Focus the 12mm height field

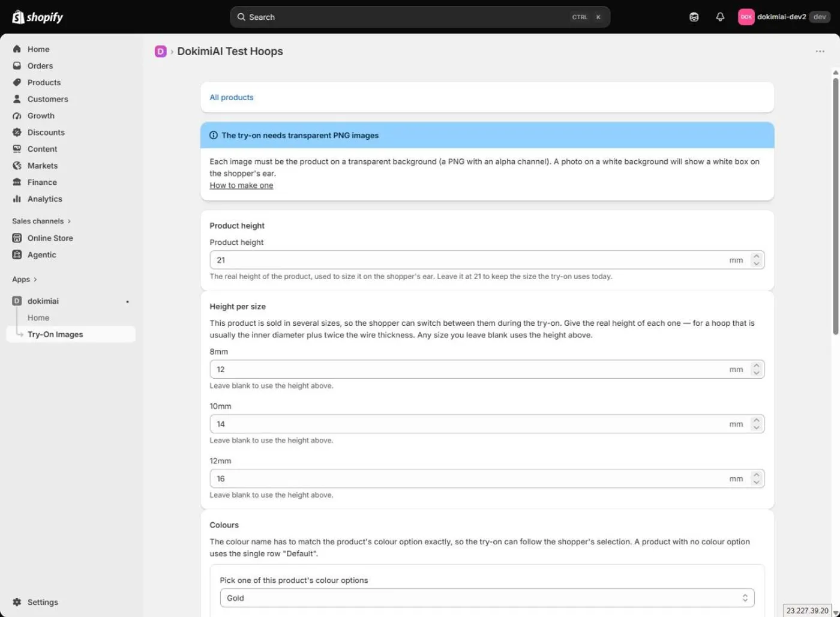(x=487, y=478)
